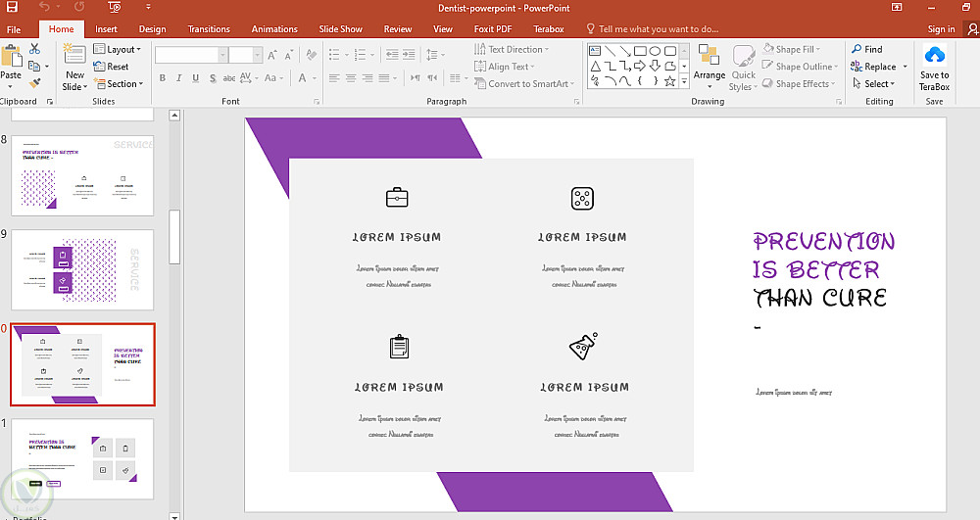Increase the list indent level
This screenshot has height=520, width=980.
pyautogui.click(x=408, y=55)
